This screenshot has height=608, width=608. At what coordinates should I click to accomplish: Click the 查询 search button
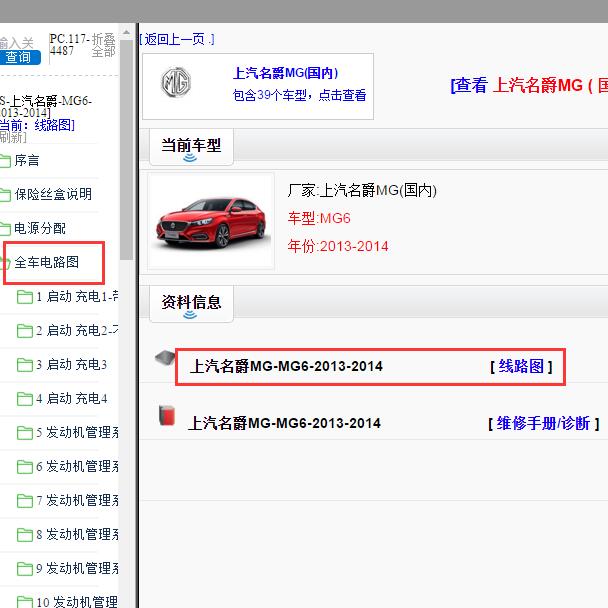(x=19, y=57)
